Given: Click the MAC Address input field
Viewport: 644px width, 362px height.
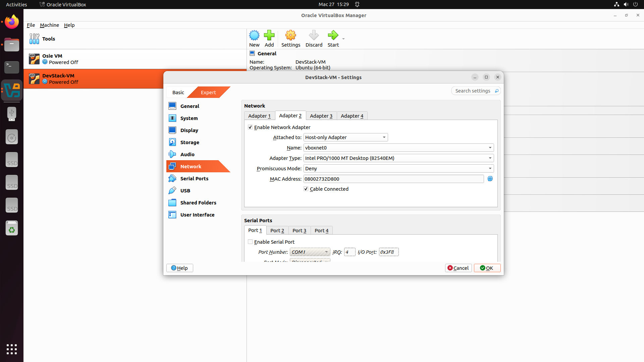Looking at the screenshot, I should (393, 179).
